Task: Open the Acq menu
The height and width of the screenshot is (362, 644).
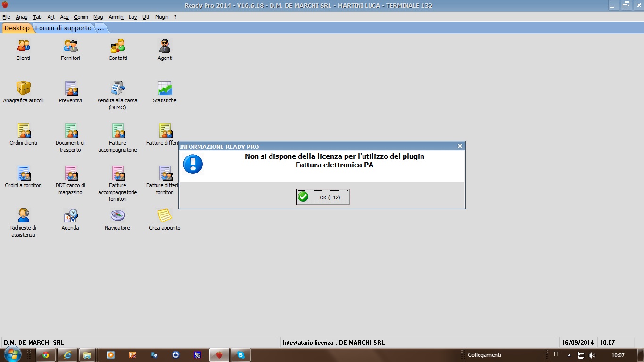Action: click(65, 17)
